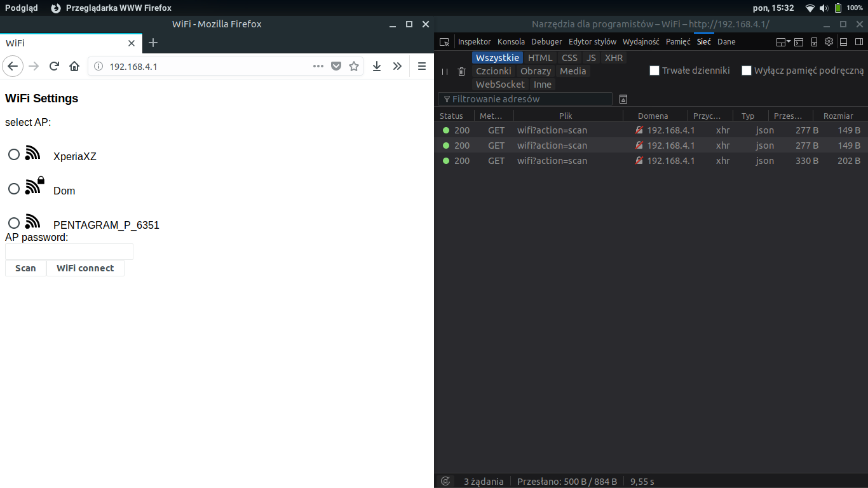The height and width of the screenshot is (488, 868).
Task: Switch to the Debuger tab
Action: coord(547,42)
